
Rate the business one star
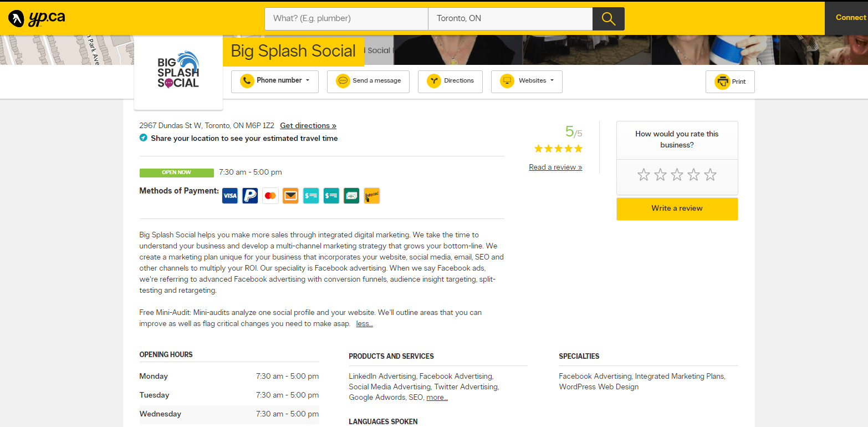(644, 175)
